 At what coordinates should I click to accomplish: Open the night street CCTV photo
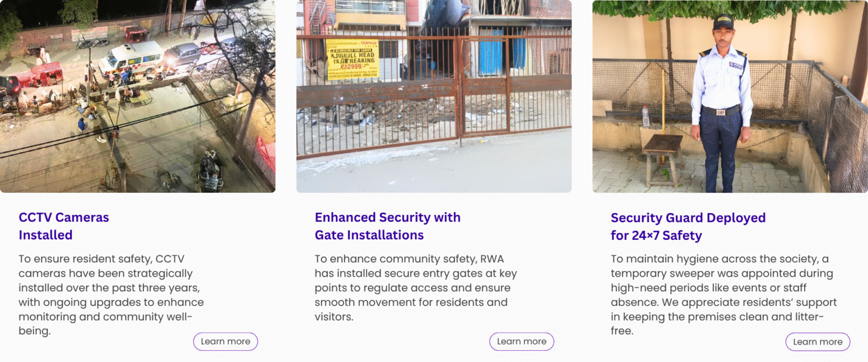pyautogui.click(x=137, y=96)
